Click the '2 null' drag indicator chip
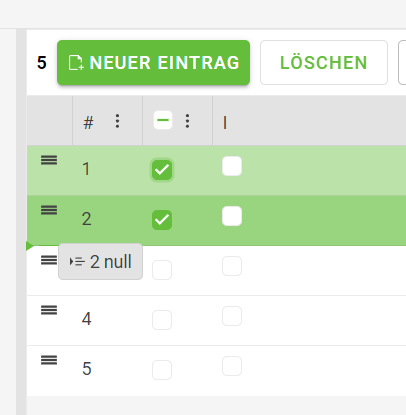The width and height of the screenshot is (406, 415). click(100, 262)
